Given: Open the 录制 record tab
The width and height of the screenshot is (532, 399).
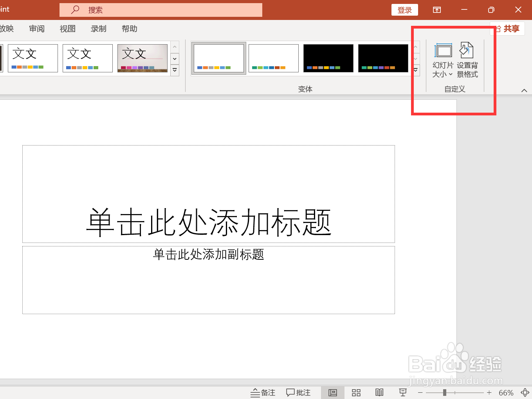Looking at the screenshot, I should coord(99,29).
